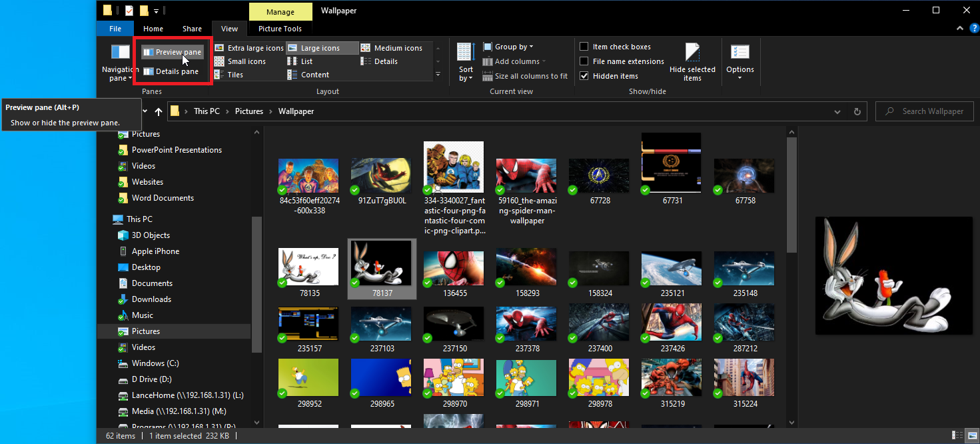Viewport: 980px width, 444px height.
Task: Select the 136455 Spider-Man thumbnail
Action: [x=454, y=268]
